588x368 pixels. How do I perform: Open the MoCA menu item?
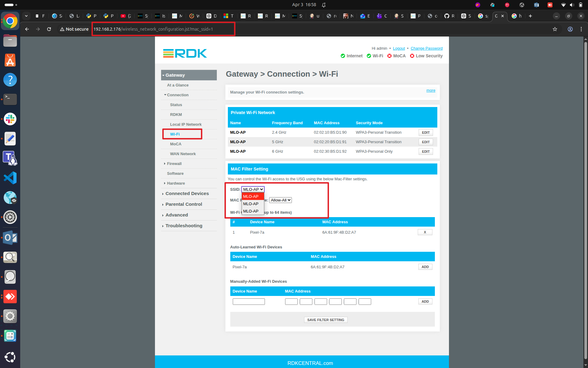pyautogui.click(x=175, y=144)
